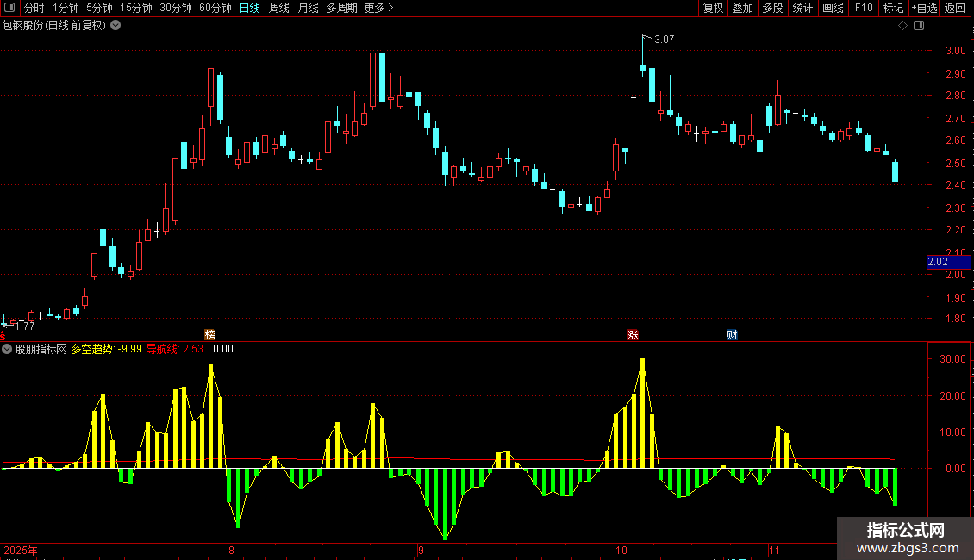Click the 包钢股份(日线.前复权) title
This screenshot has height=560, width=974.
coord(54,26)
